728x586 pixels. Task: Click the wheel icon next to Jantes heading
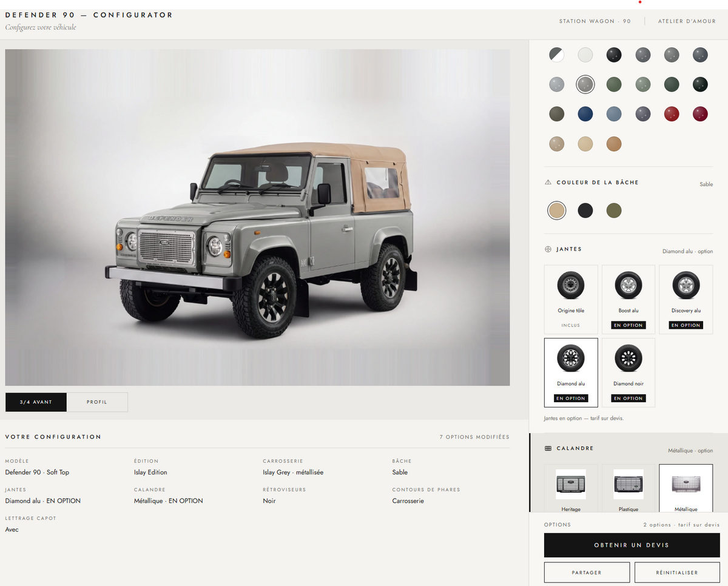tap(548, 249)
